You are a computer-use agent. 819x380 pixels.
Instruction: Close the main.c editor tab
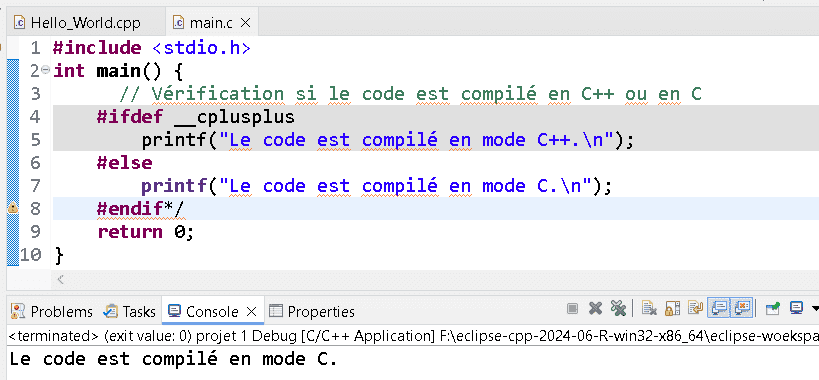click(245, 22)
